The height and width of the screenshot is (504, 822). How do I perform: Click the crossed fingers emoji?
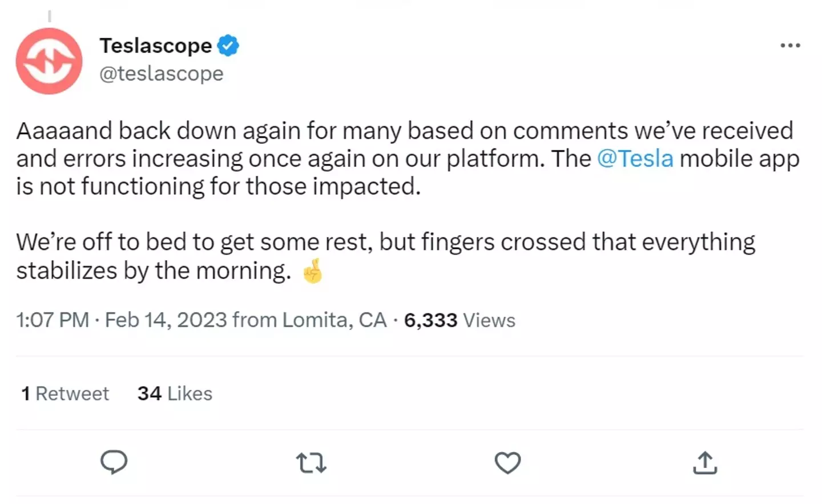coord(313,271)
